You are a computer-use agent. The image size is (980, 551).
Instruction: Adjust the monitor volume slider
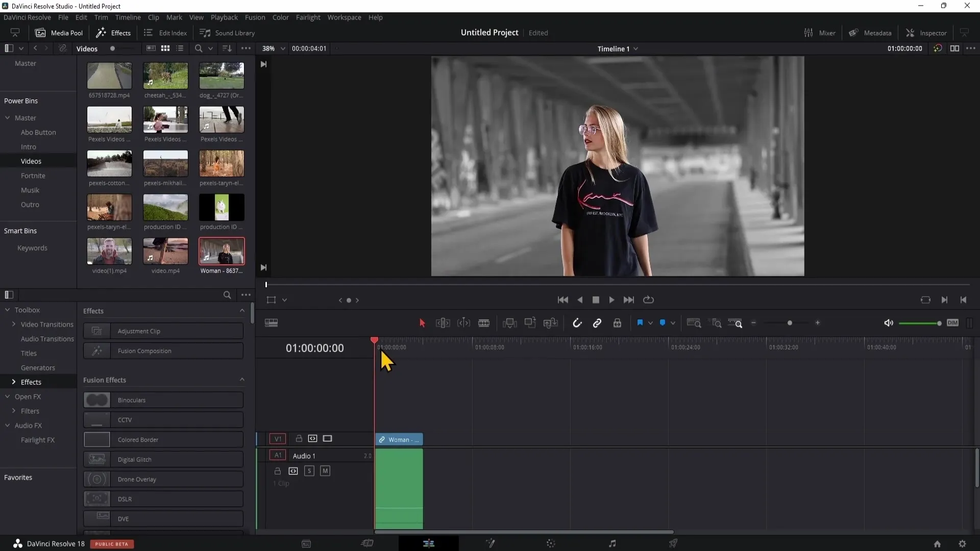point(920,323)
